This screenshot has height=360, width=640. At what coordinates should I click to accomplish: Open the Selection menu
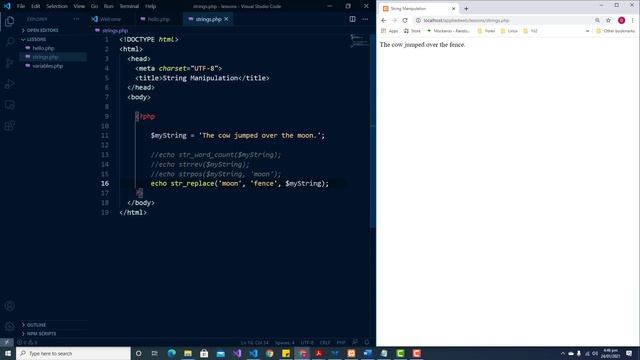[57, 6]
